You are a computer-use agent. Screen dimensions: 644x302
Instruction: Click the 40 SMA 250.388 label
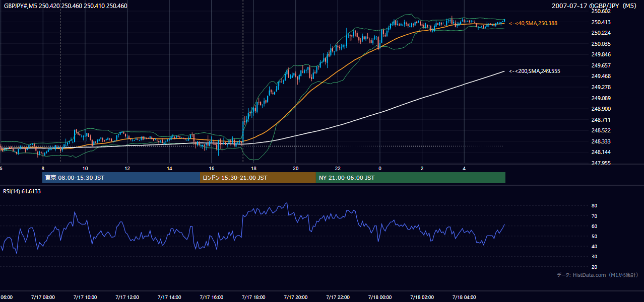(533, 23)
